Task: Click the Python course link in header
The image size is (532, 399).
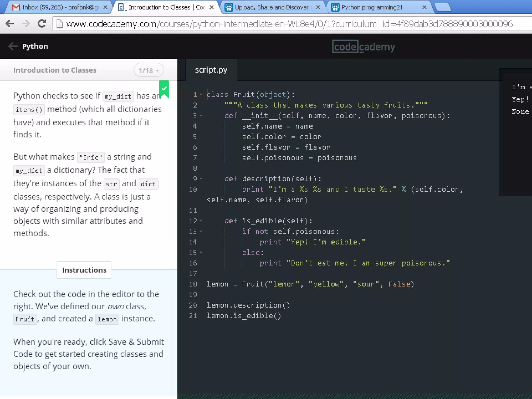Action: (35, 46)
